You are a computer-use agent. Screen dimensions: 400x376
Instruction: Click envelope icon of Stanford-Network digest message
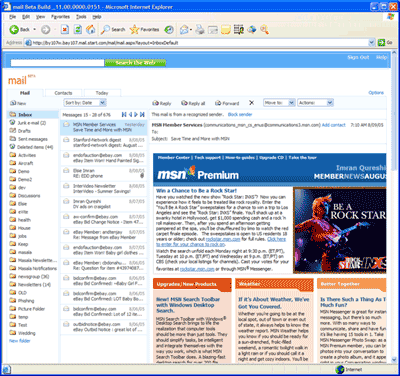(66, 140)
